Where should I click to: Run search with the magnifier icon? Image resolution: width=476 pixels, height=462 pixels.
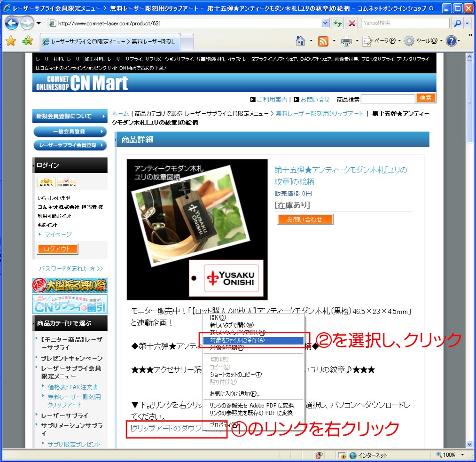pos(457,23)
